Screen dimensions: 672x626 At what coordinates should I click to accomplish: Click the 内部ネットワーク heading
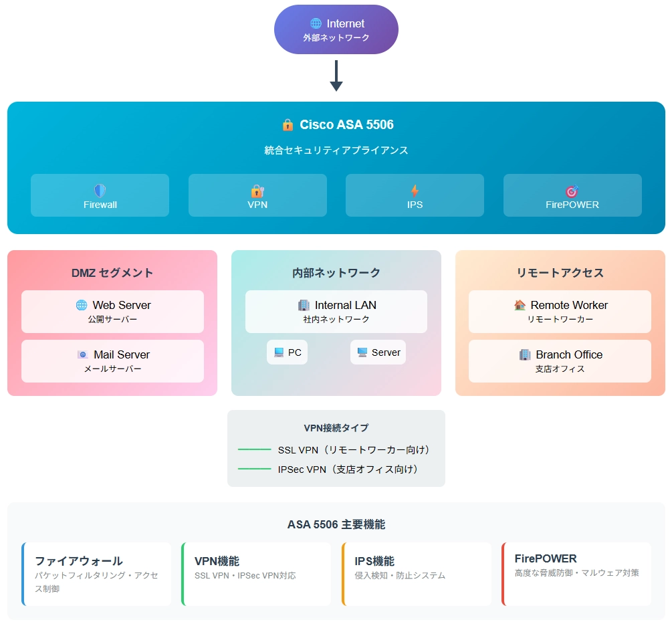336,273
